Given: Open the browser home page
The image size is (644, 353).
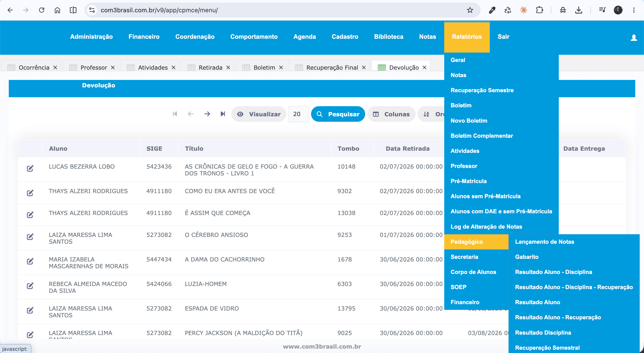Looking at the screenshot, I should [x=57, y=10].
